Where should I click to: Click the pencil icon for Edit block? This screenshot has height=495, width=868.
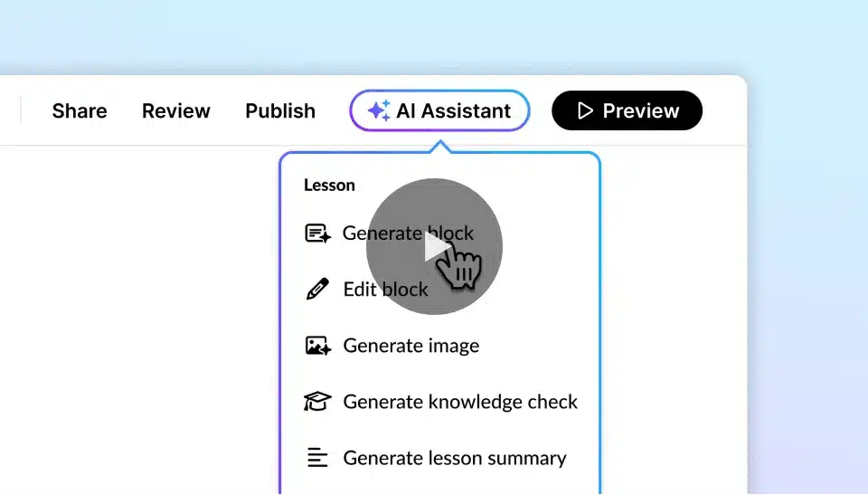pyautogui.click(x=317, y=290)
